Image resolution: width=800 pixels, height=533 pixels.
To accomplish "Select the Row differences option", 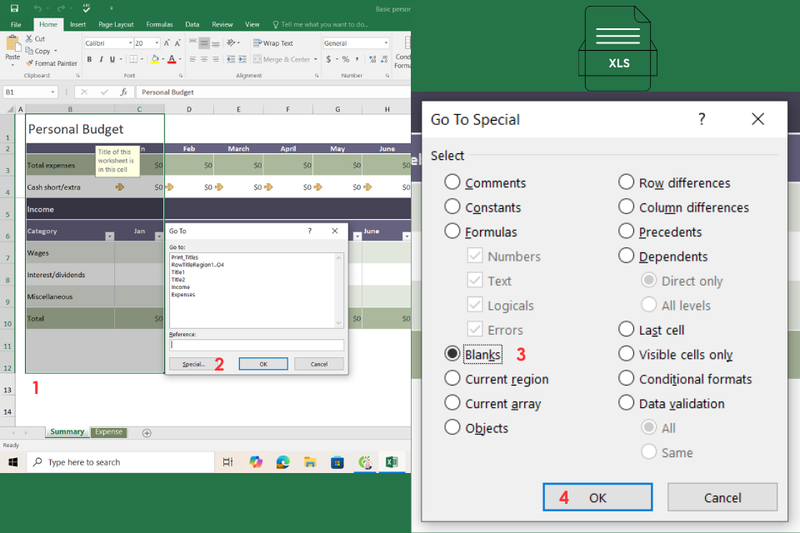I will 626,182.
